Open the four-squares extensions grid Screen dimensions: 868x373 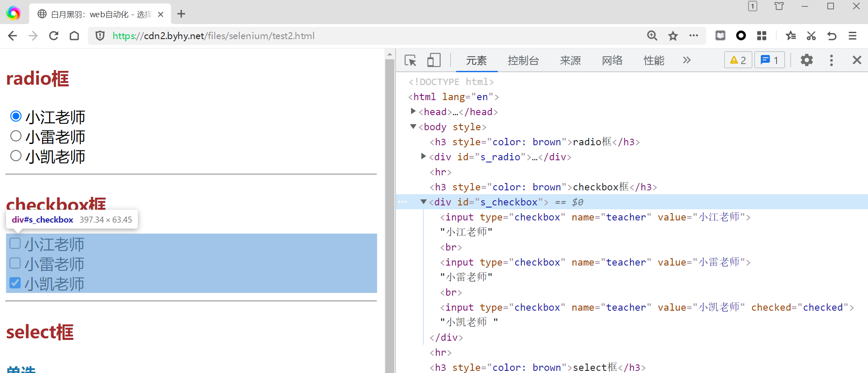click(x=762, y=36)
